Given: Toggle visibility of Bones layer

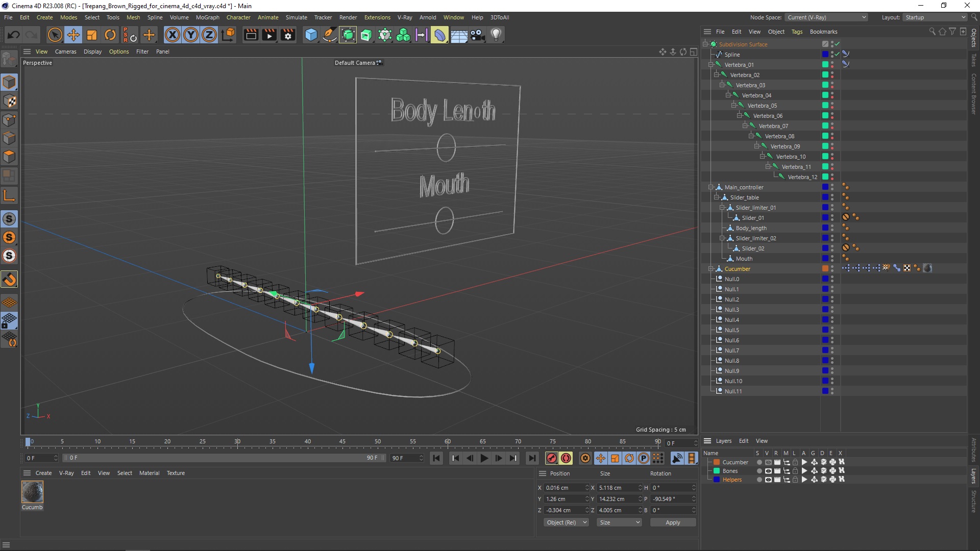Looking at the screenshot, I should 766,471.
